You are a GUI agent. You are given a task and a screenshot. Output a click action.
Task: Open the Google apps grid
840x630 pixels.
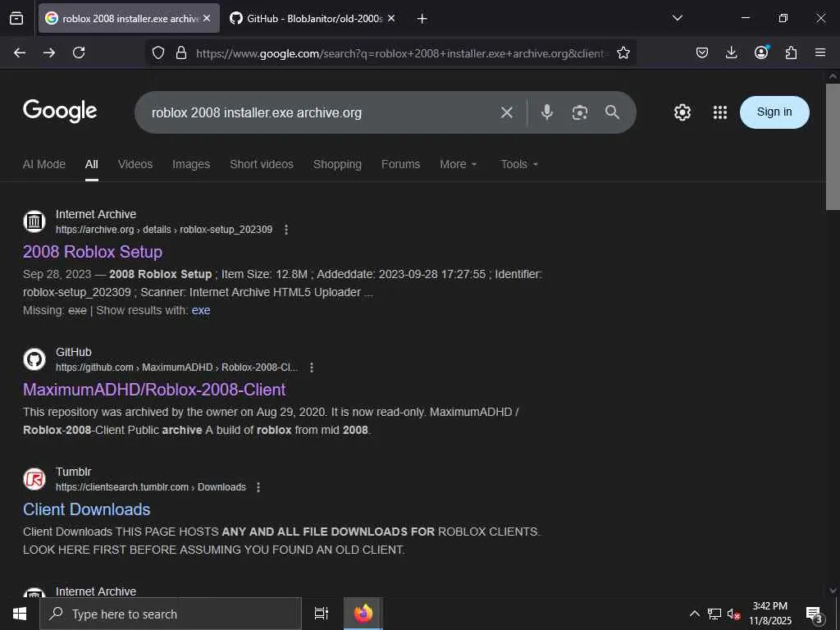pos(720,112)
